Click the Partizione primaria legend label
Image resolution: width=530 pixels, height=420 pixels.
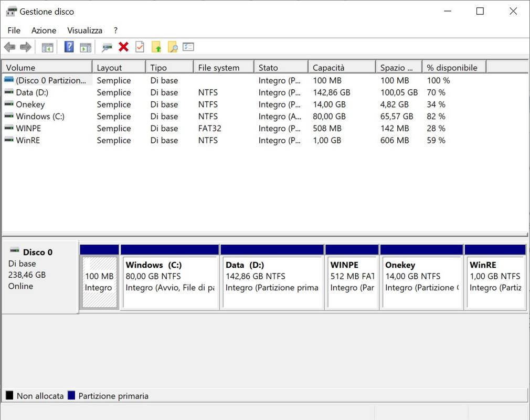tap(113, 396)
